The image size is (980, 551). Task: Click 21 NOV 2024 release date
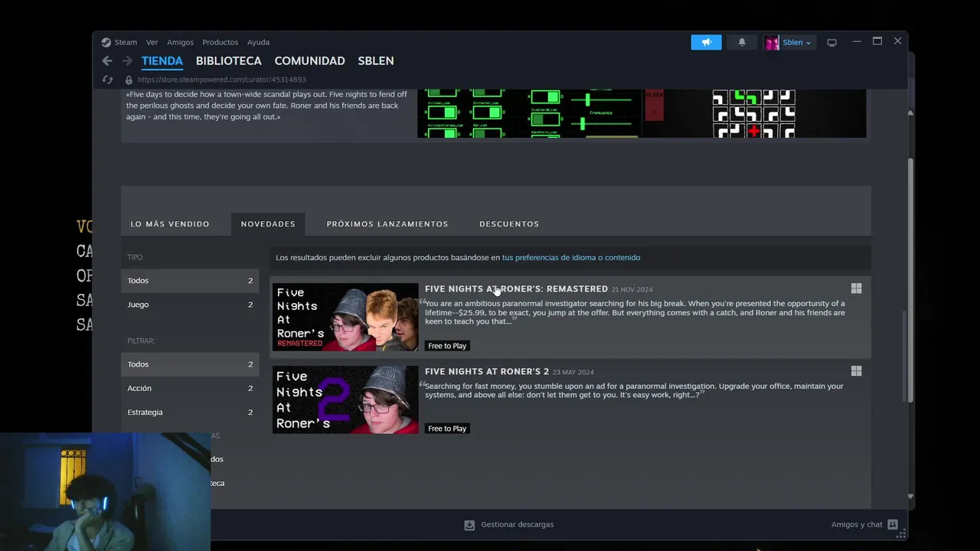click(632, 290)
